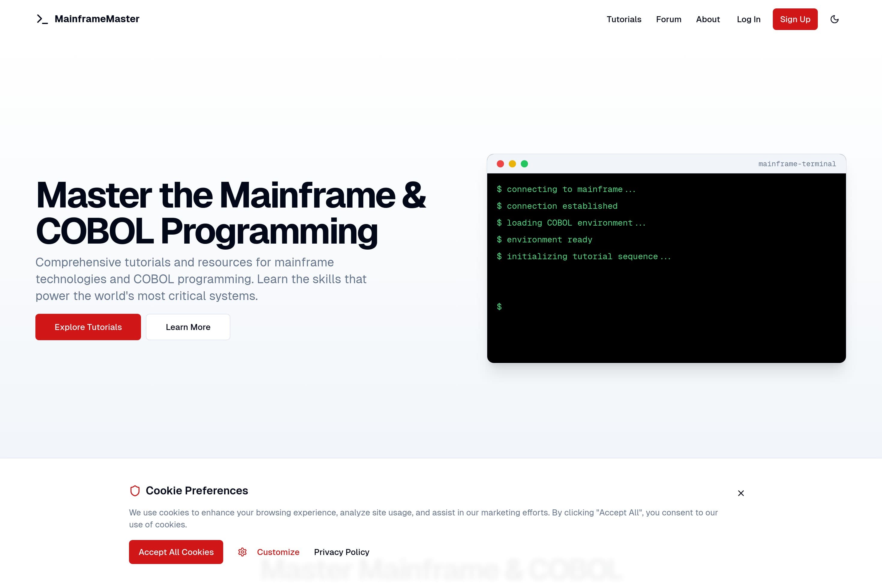Screen dimensions: 882x588
Task: Open cookie Customize options
Action: 278,552
